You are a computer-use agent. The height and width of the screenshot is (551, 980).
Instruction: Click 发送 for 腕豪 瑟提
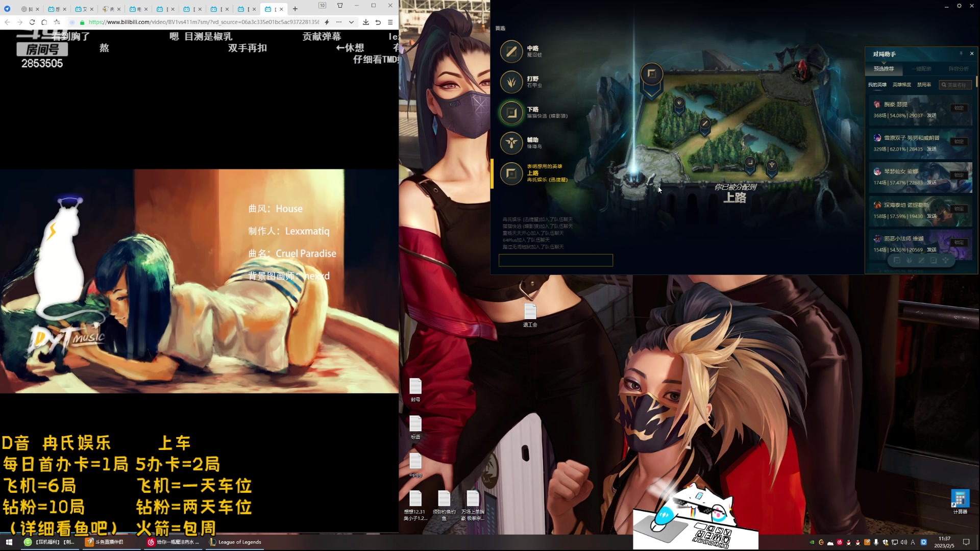click(932, 115)
